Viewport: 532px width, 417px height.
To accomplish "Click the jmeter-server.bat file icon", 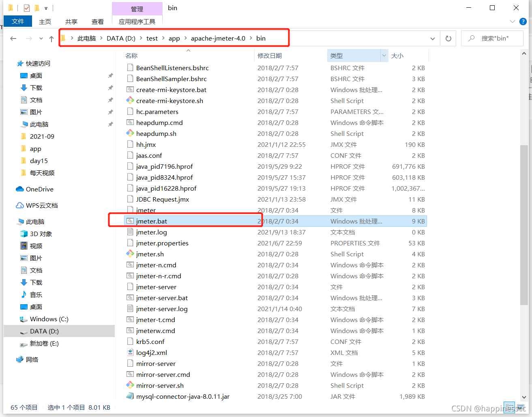I will click(x=130, y=298).
